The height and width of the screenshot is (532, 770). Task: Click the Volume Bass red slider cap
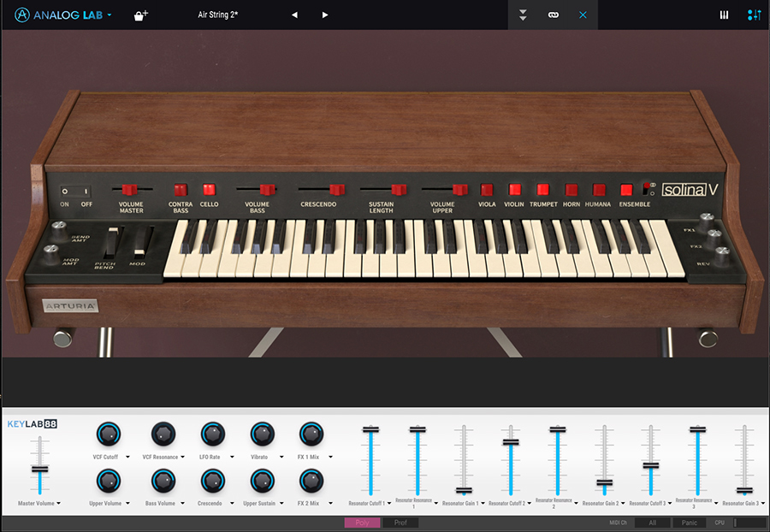pyautogui.click(x=267, y=189)
